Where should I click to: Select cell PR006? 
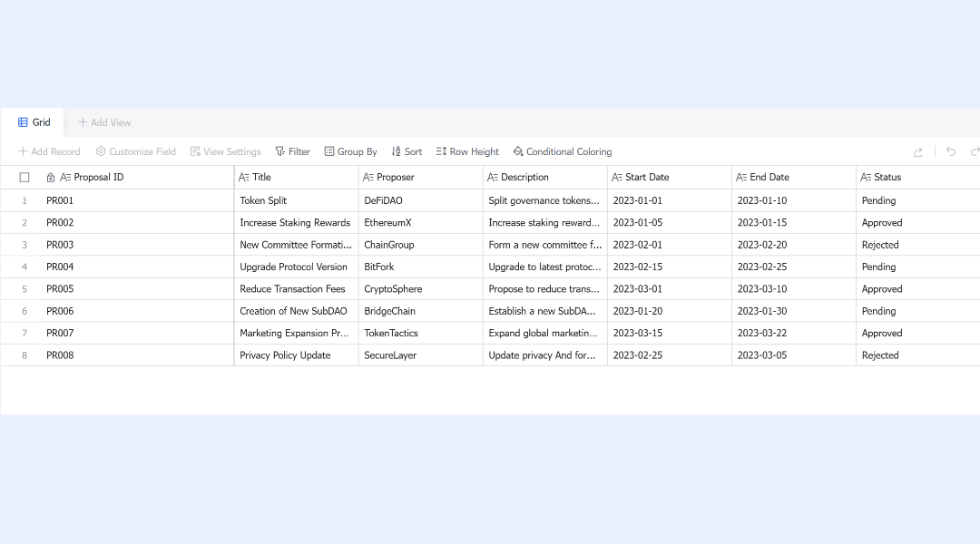[x=137, y=311]
